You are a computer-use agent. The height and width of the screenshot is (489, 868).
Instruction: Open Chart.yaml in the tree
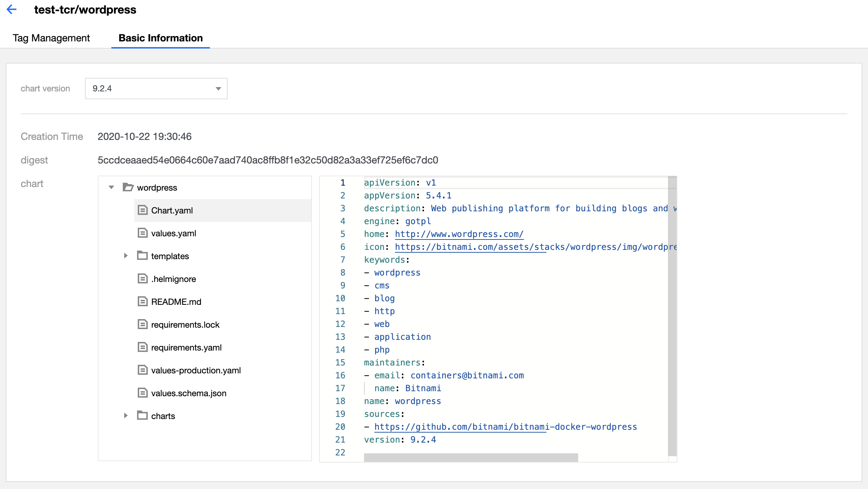point(172,211)
